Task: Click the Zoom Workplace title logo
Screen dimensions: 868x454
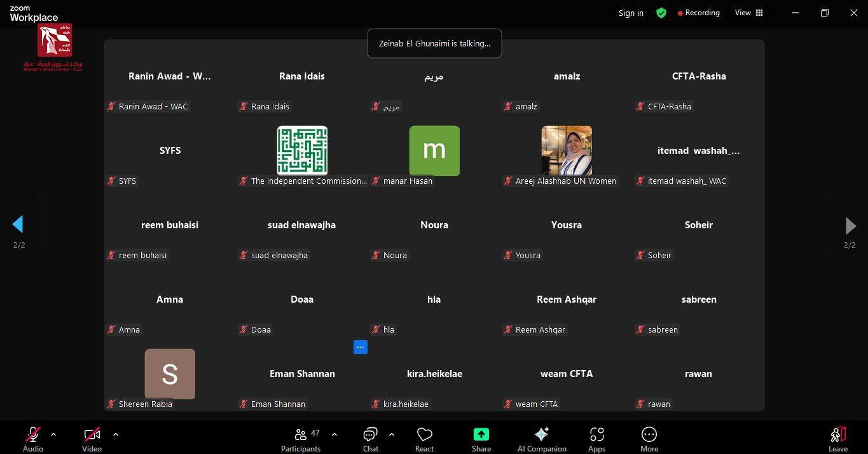Action: (34, 14)
